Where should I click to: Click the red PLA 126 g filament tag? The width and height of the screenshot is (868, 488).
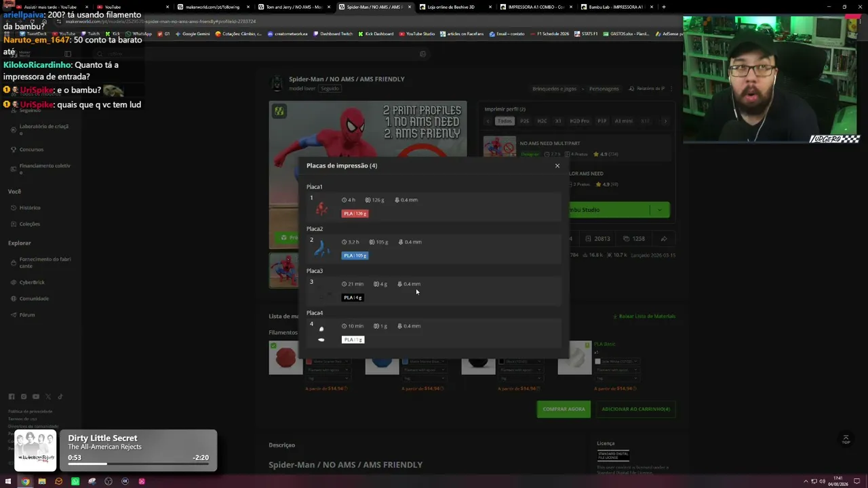tap(355, 213)
